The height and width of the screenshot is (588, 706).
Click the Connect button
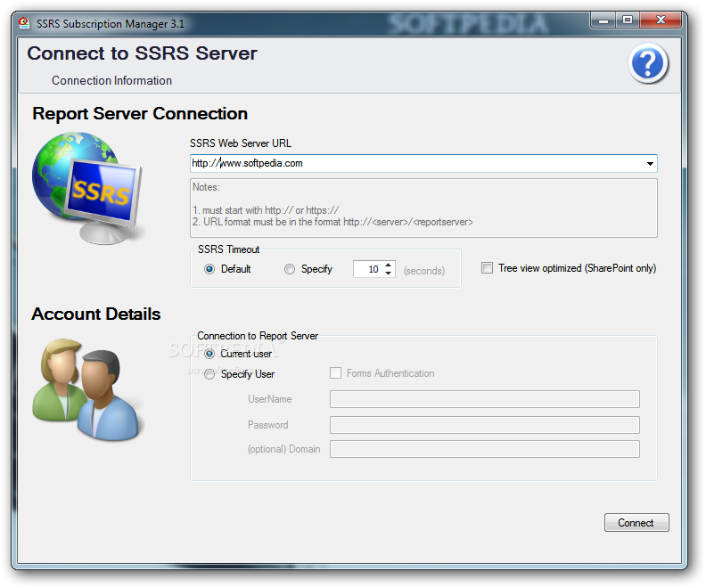(x=636, y=523)
